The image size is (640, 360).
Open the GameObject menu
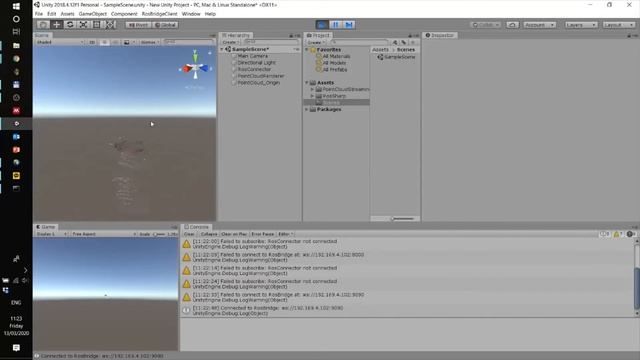click(93, 14)
